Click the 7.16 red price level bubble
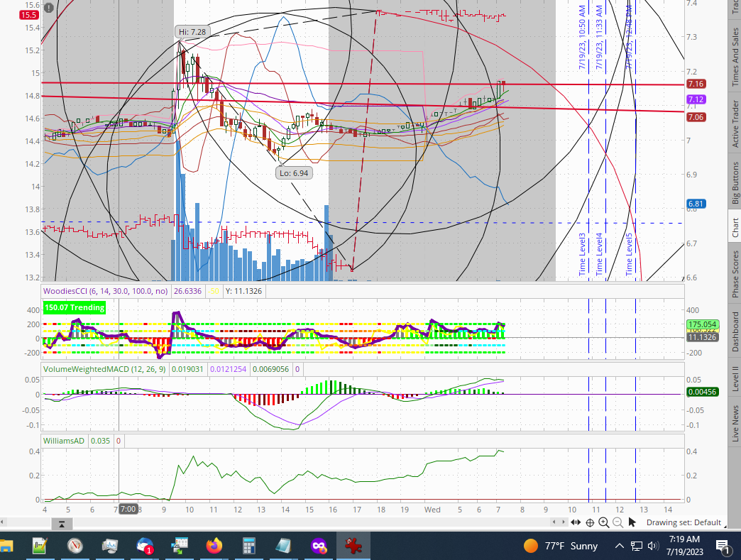Screen dimensions: 741x560 tap(696, 84)
